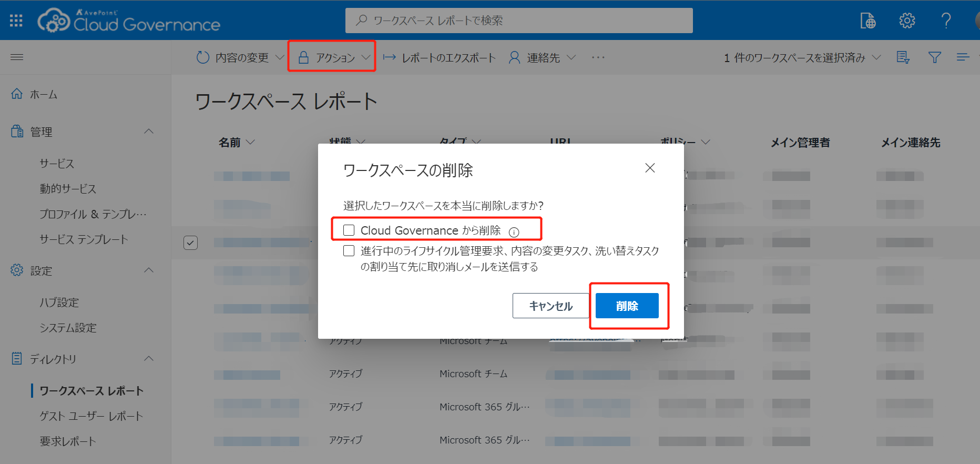Click the arrow icon of レポートのエクスポート
Viewport: 980px width, 464px height.
pos(389,57)
